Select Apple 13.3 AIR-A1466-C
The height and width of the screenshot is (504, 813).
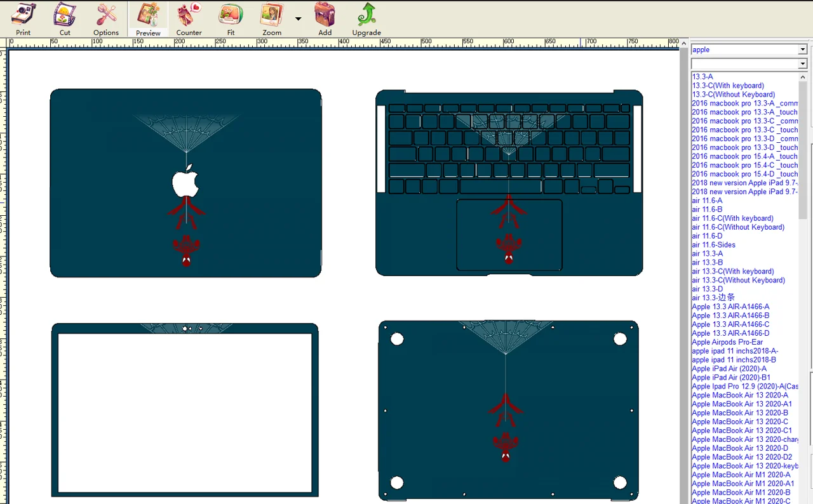730,324
